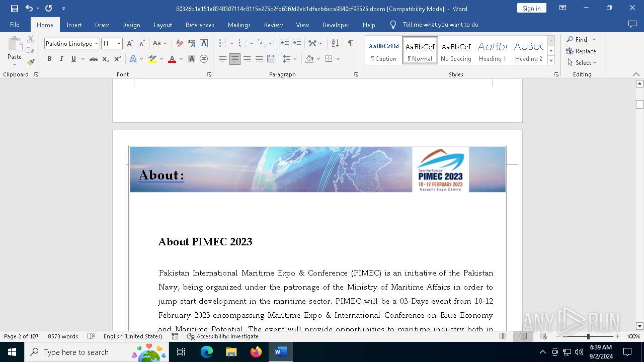Open the Bullets list dropdown
The height and width of the screenshot is (362, 644).
[231, 44]
